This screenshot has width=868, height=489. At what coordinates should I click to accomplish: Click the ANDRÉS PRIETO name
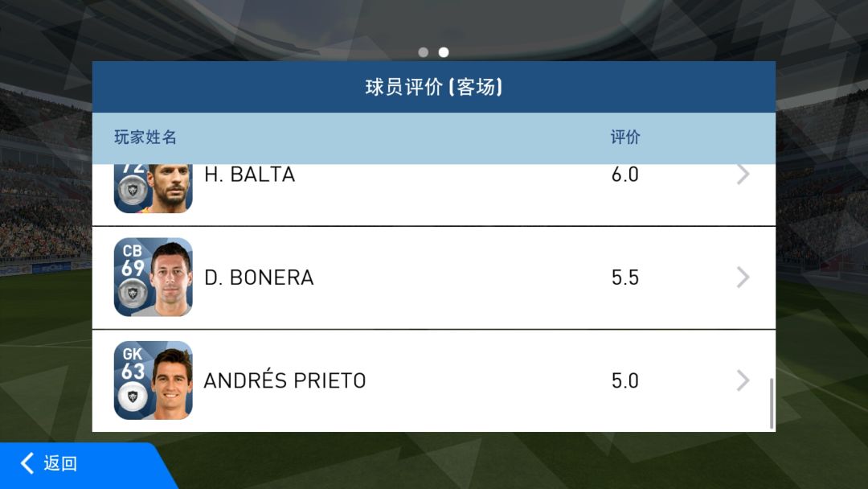point(285,380)
